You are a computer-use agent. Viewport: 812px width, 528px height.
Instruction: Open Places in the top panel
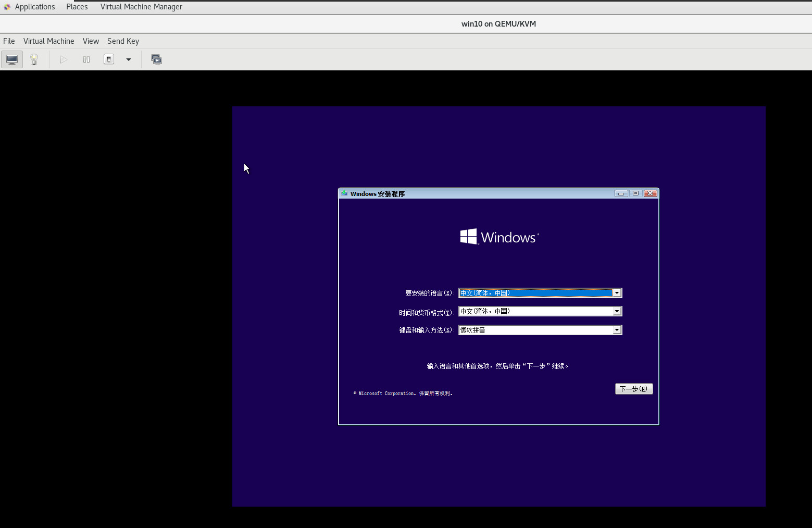coord(77,6)
